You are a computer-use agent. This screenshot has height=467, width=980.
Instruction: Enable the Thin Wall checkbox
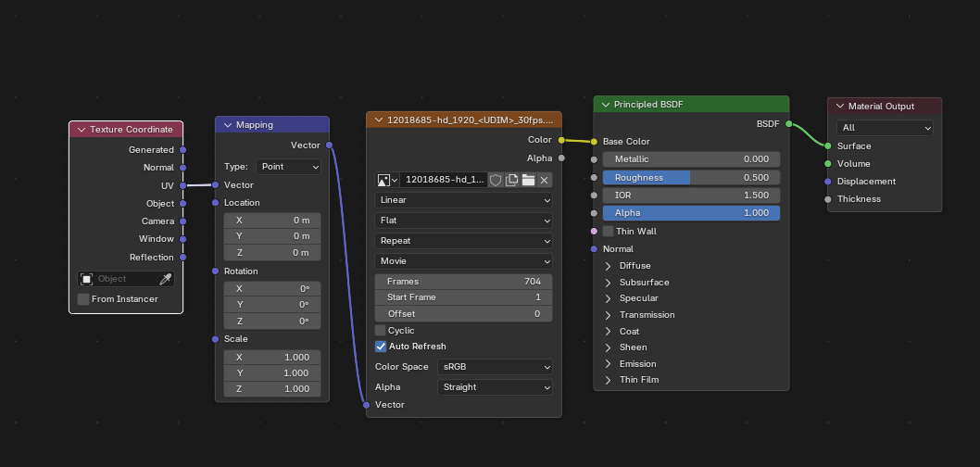[x=609, y=232]
